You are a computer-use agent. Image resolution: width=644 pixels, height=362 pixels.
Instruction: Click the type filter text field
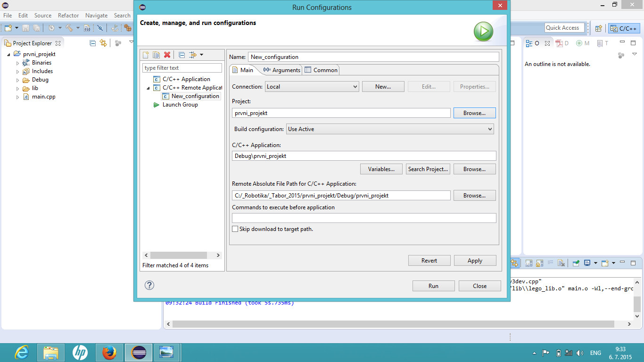click(x=182, y=68)
